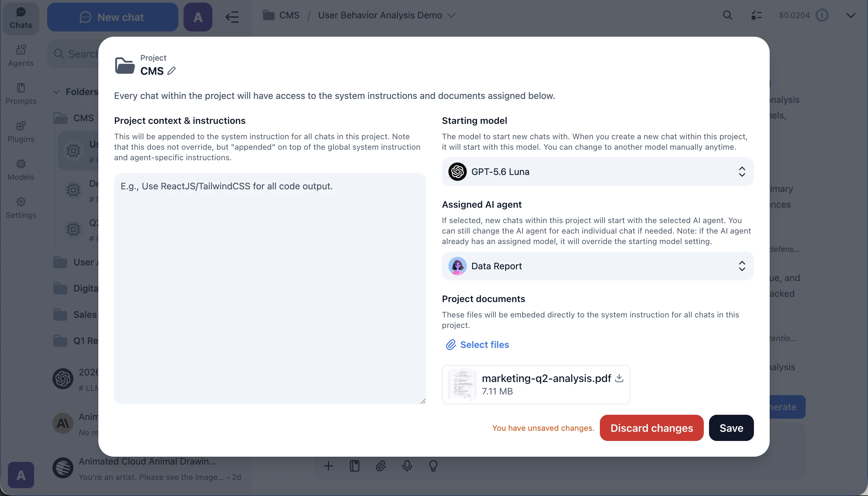Download the marketing-q2-analysis.pdf file

click(619, 378)
